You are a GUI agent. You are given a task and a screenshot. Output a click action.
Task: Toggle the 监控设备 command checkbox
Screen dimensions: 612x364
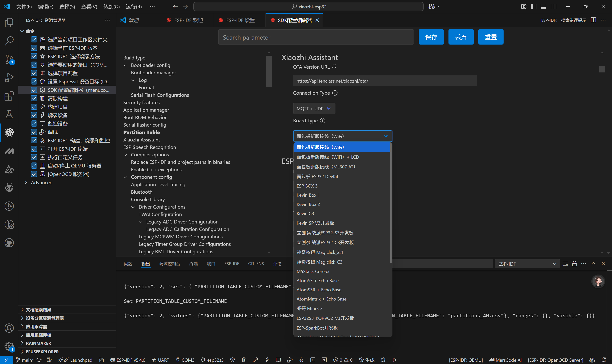tap(34, 124)
